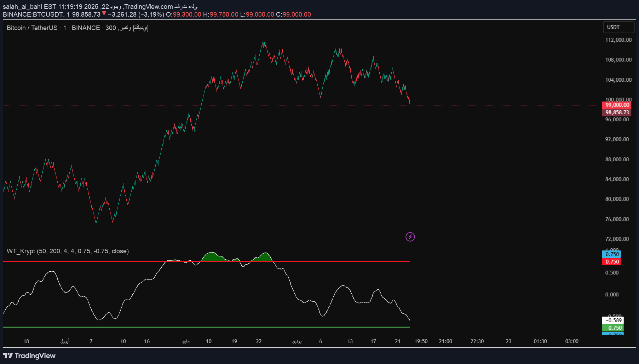
Task: Click the 72,000.00 price axis label
Action: [617, 239]
